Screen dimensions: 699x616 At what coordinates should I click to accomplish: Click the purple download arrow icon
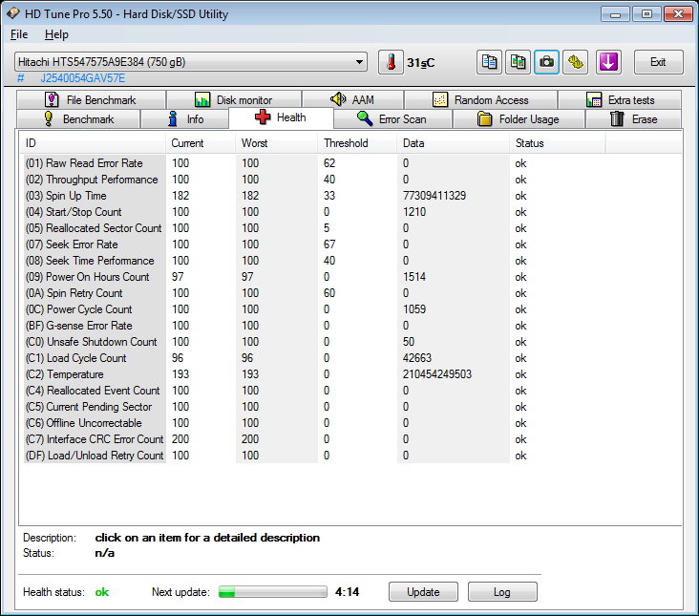tap(608, 62)
